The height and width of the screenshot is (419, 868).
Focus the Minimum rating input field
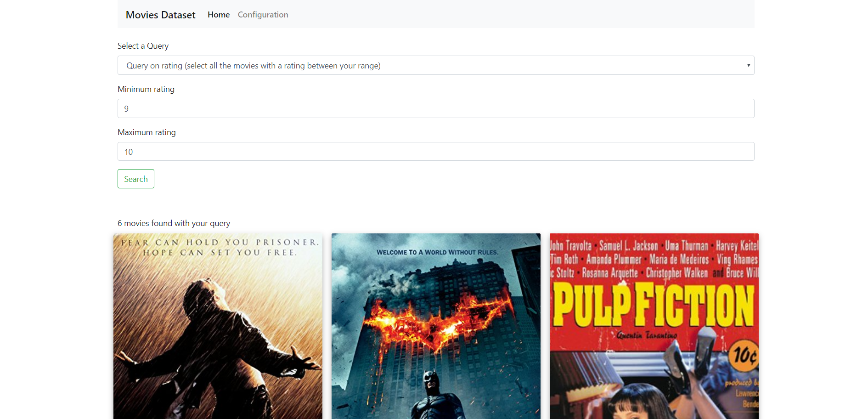[x=436, y=108]
